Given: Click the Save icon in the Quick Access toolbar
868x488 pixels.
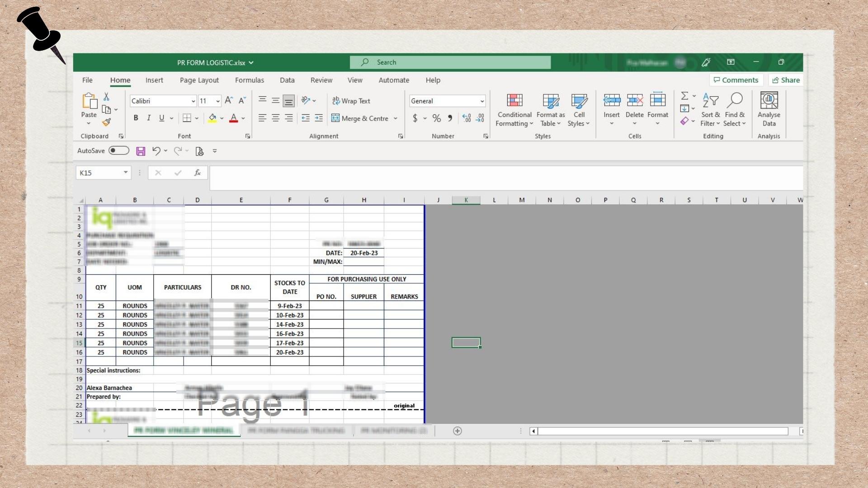Looking at the screenshot, I should tap(141, 151).
